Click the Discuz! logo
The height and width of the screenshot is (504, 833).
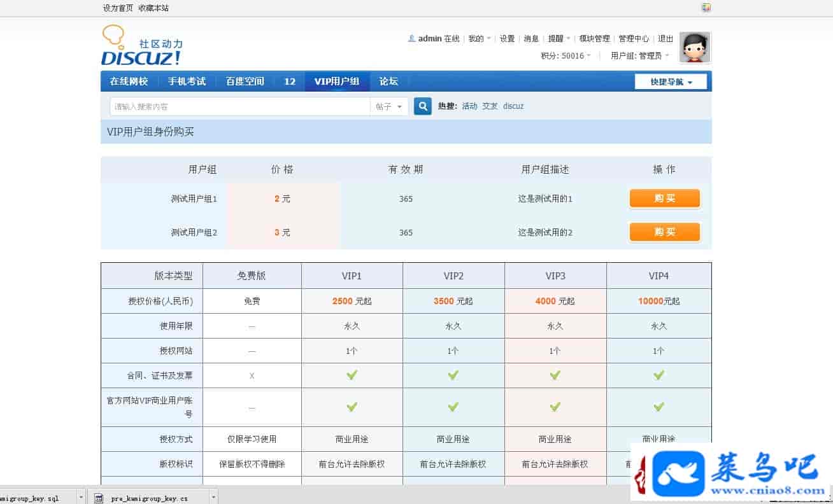tap(141, 47)
